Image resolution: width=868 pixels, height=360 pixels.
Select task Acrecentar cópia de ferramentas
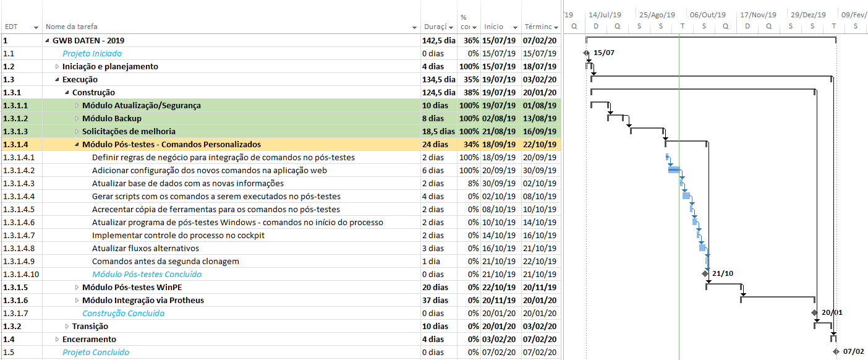coord(216,210)
